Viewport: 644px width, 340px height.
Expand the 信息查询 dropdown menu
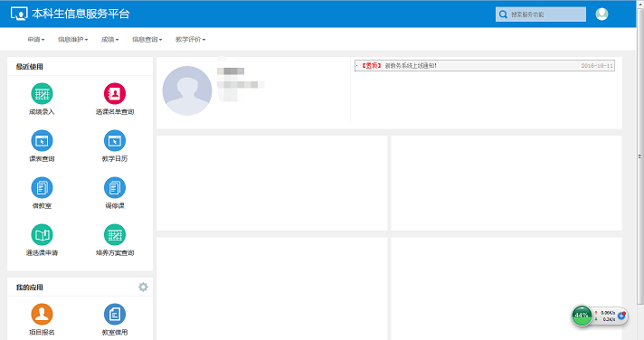[x=147, y=40]
